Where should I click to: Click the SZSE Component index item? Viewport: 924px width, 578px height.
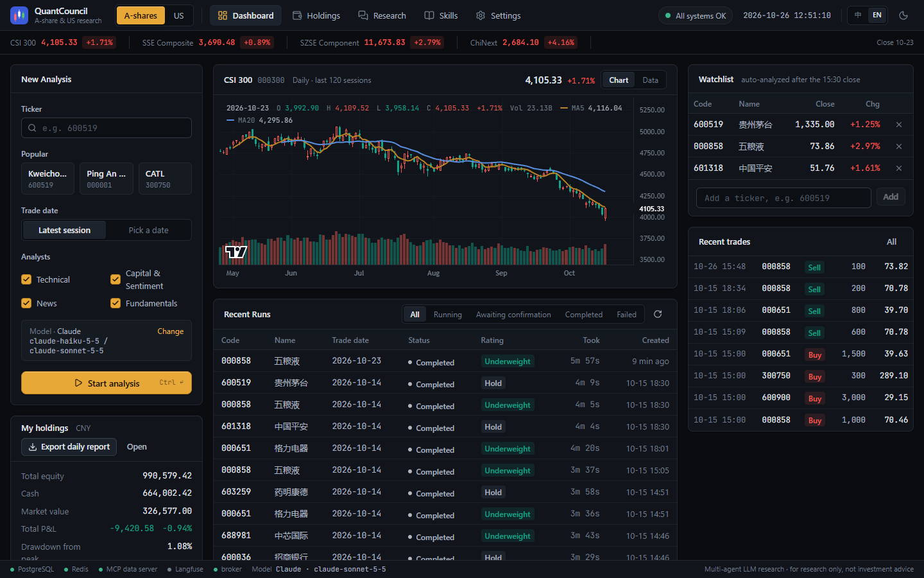[x=372, y=42]
